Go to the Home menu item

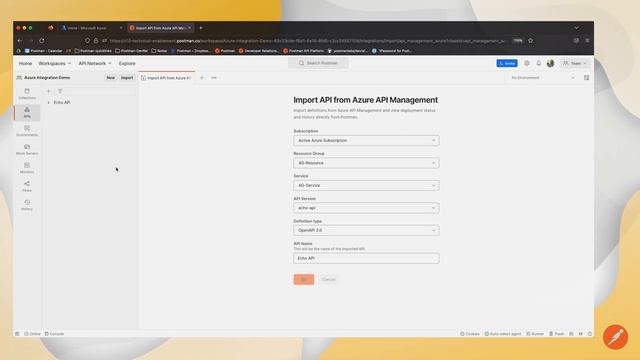coord(25,63)
